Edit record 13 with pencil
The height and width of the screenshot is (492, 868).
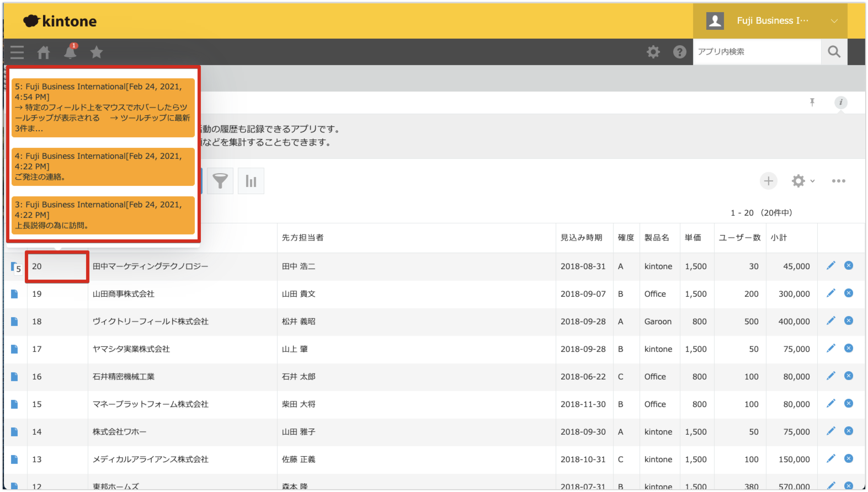pyautogui.click(x=831, y=459)
